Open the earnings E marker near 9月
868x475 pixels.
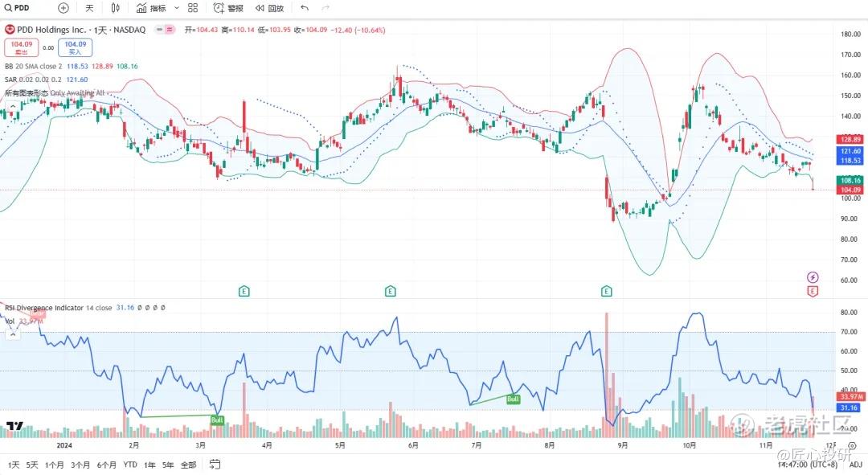tap(606, 291)
